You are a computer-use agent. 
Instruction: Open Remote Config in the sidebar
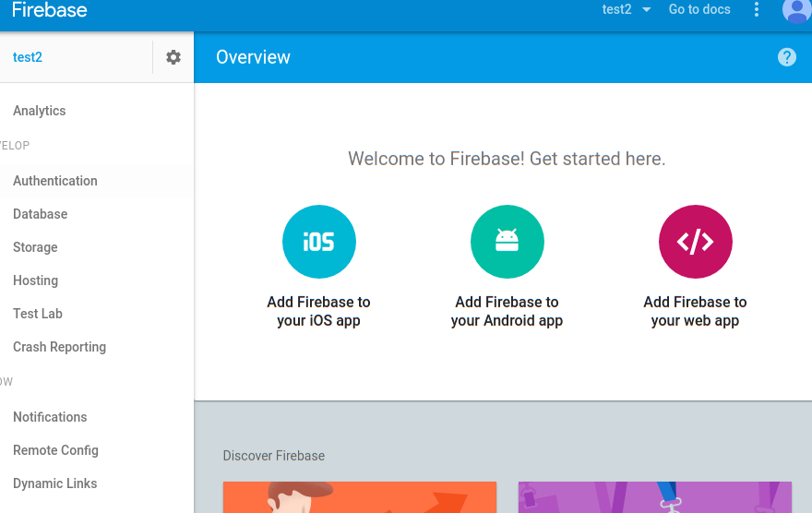(55, 450)
